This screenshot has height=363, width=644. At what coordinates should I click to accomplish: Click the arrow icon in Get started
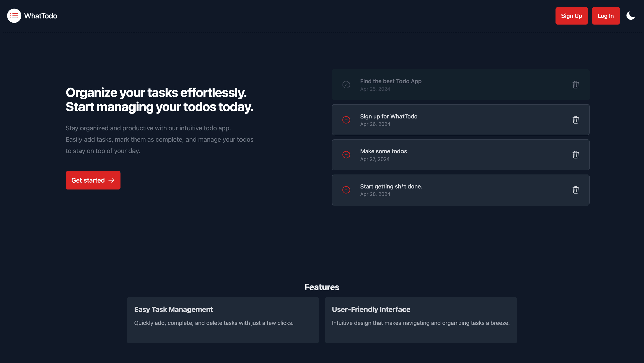[x=112, y=180]
